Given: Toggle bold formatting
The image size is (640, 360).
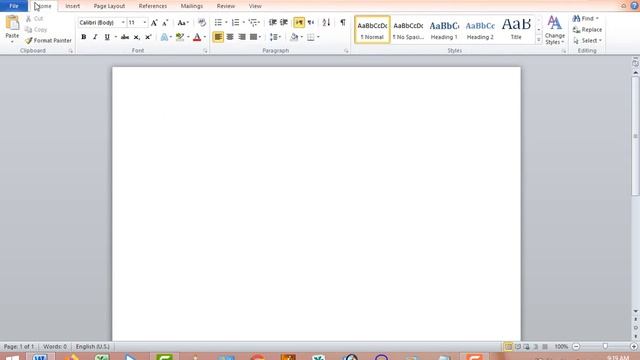Looking at the screenshot, I should click(x=84, y=37).
